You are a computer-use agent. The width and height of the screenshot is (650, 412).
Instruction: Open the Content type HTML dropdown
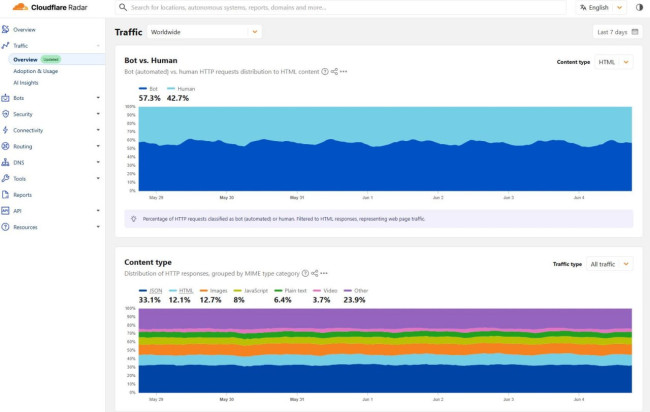click(614, 62)
